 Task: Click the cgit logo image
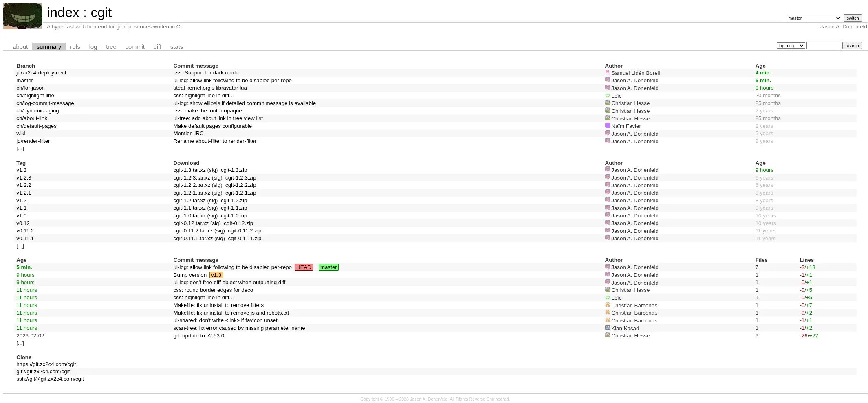click(x=23, y=16)
